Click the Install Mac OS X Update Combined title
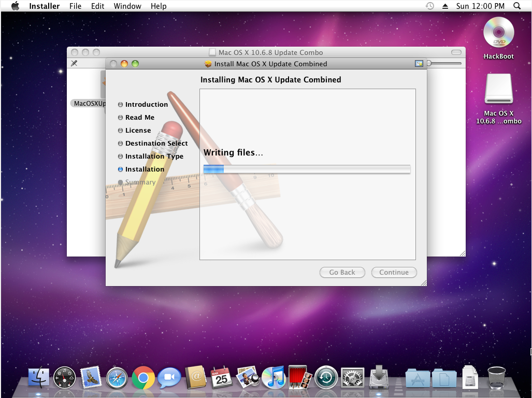 (x=271, y=64)
